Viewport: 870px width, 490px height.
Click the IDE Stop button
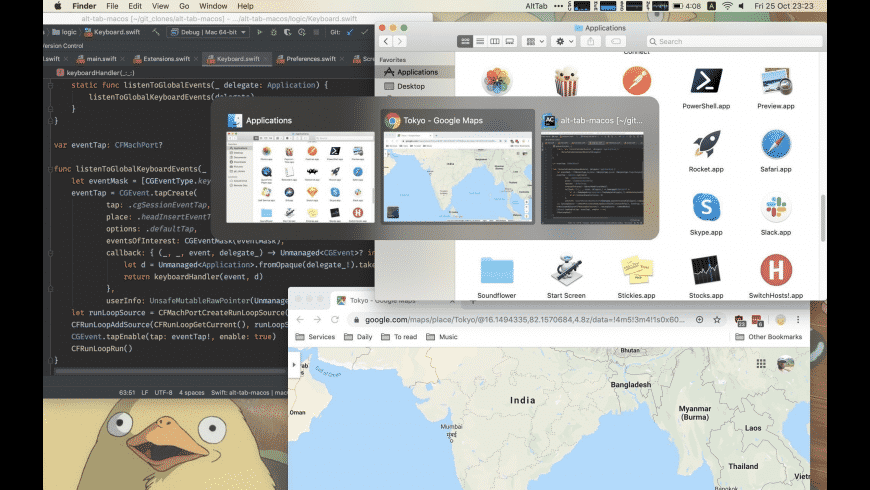click(x=316, y=32)
